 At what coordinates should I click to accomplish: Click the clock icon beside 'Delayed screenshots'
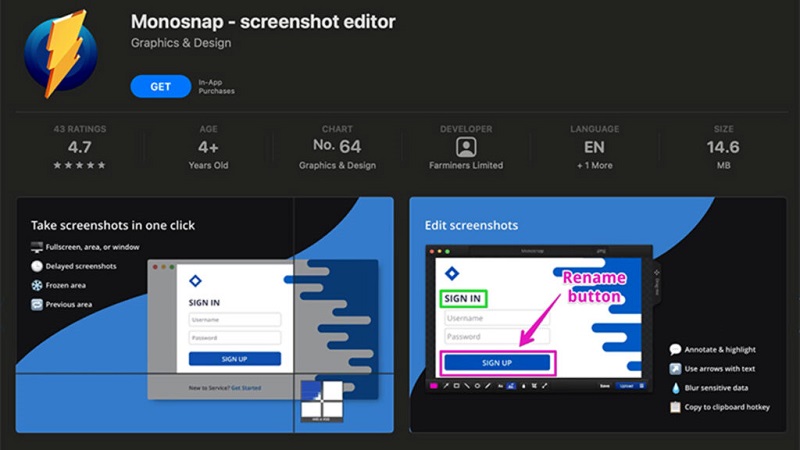coord(37,266)
